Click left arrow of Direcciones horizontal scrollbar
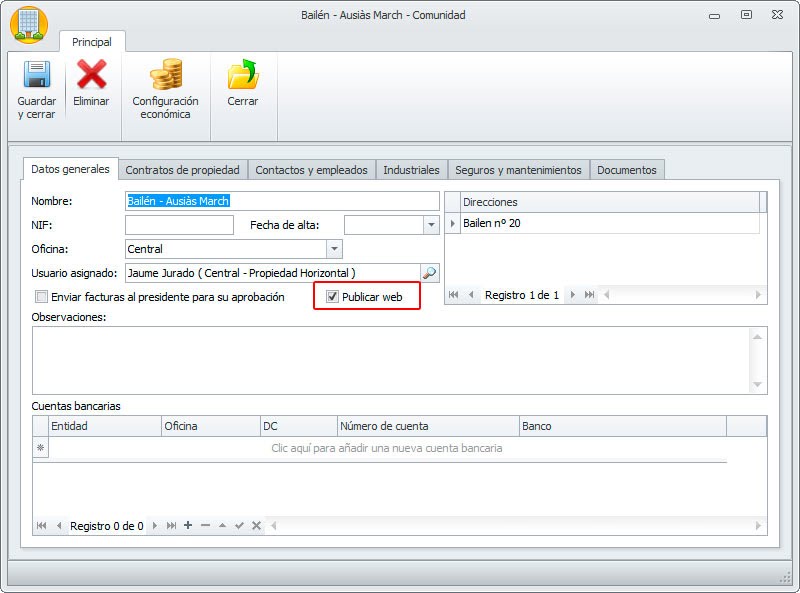Viewport: 800px width, 593px height. 607,294
